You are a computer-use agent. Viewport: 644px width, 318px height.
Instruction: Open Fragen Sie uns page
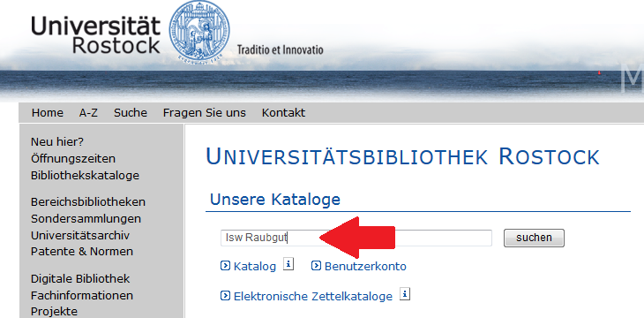pos(205,113)
